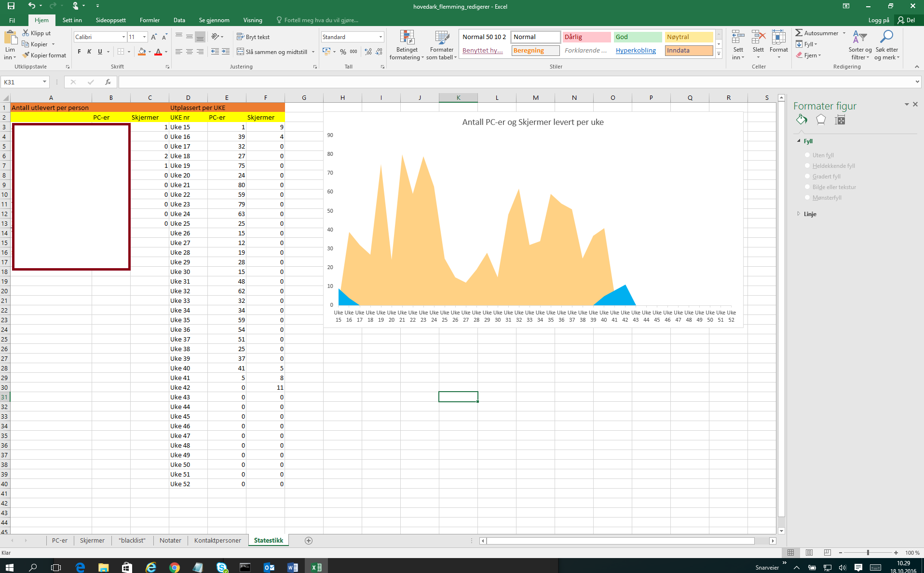Close the Formater figur pane

(915, 104)
